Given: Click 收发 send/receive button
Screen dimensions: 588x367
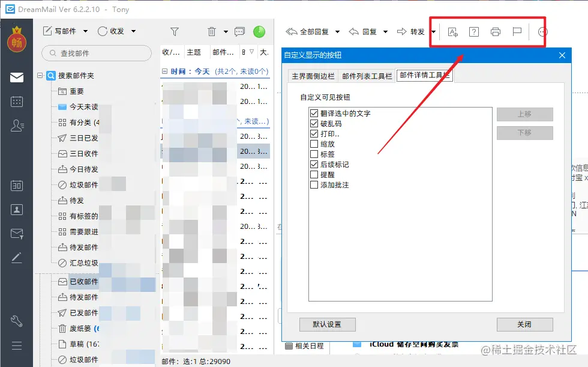Looking at the screenshot, I should coord(112,31).
